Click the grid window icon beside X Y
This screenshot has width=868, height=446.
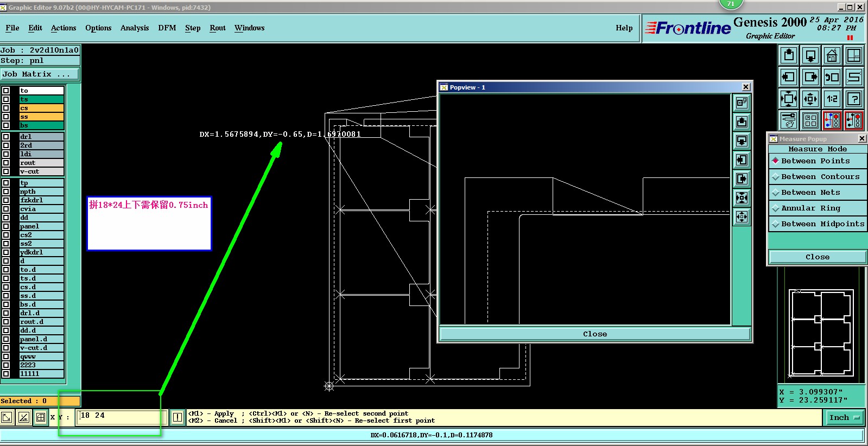40,417
